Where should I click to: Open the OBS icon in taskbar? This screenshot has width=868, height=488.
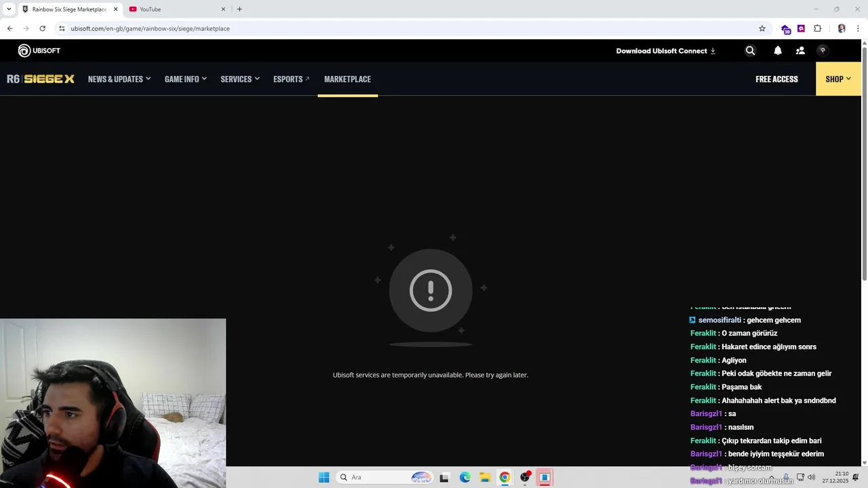tap(525, 477)
